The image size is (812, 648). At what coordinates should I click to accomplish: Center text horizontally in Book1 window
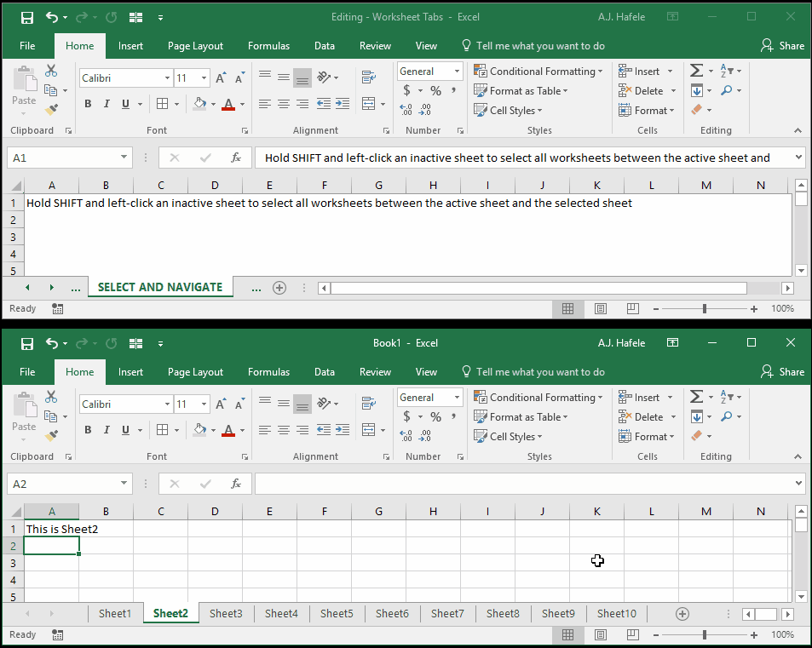[x=283, y=430]
